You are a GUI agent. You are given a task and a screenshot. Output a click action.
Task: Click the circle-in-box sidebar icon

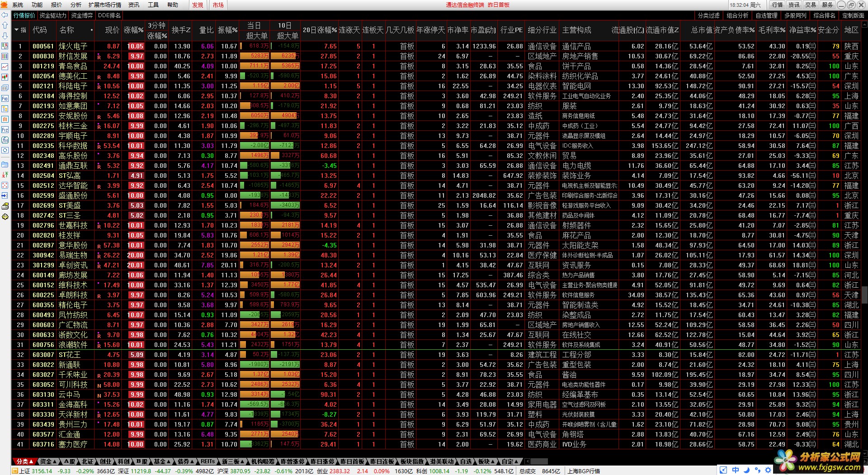pyautogui.click(x=5, y=150)
